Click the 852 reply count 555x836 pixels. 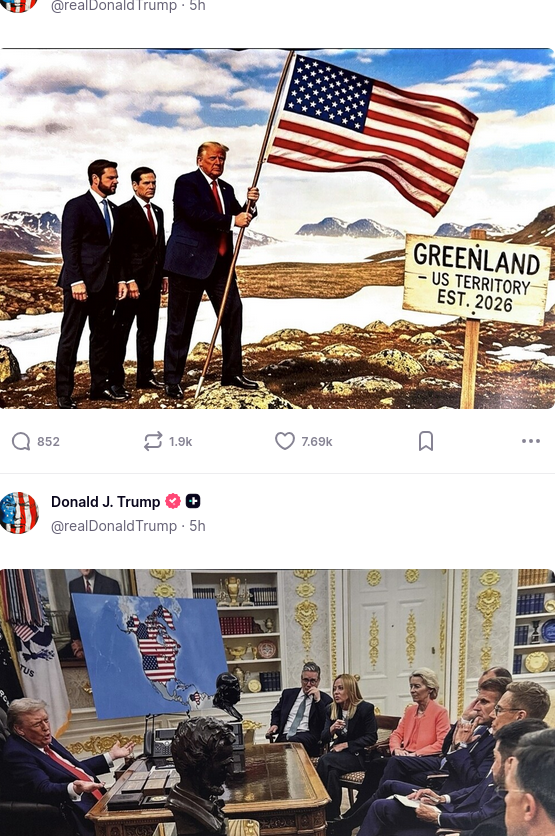[x=49, y=441]
